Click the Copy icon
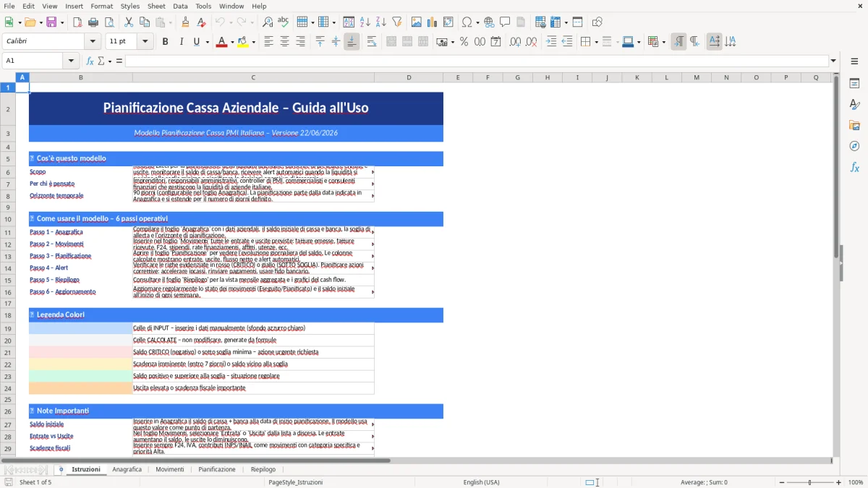The image size is (868, 488). (x=144, y=22)
